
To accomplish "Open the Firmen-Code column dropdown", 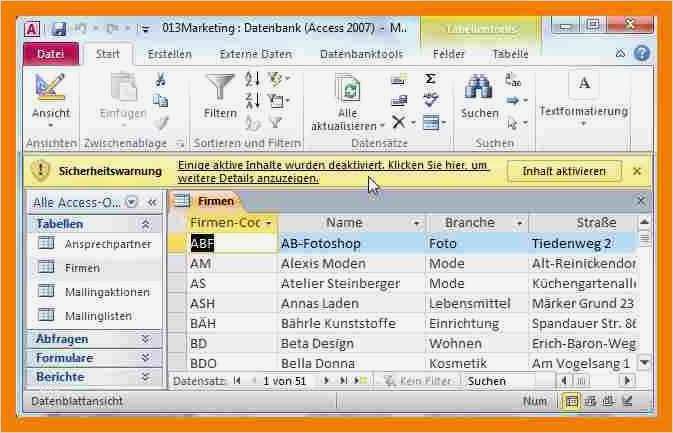I will click(x=269, y=223).
